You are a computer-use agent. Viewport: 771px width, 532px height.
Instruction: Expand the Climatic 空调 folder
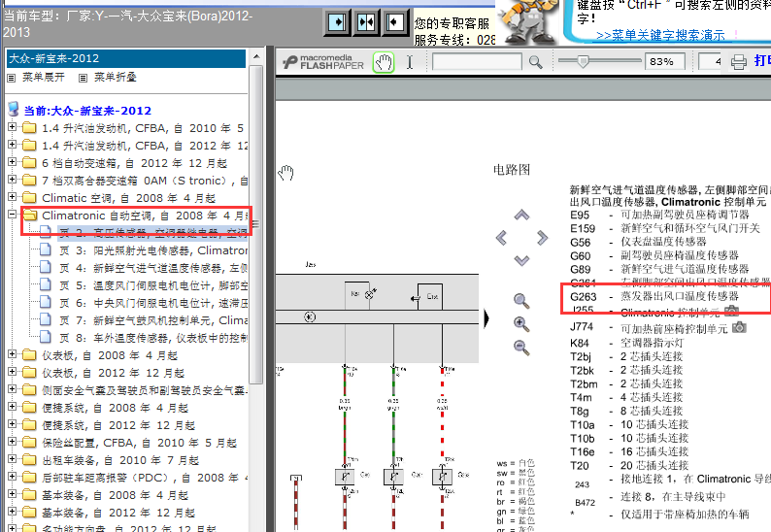coord(12,197)
